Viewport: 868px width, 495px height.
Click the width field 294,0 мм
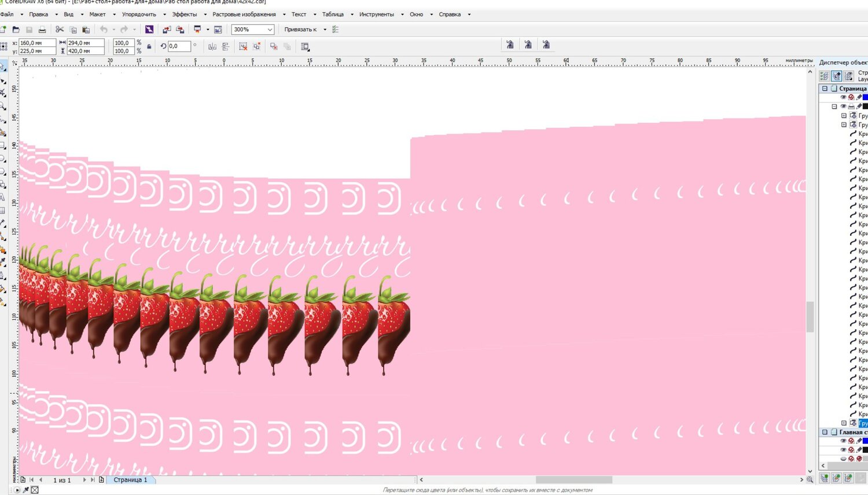pyautogui.click(x=86, y=43)
